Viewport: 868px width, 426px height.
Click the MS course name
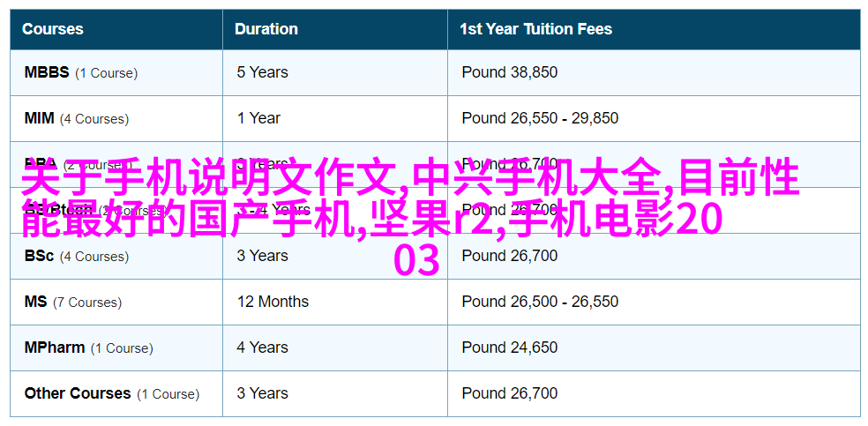(35, 302)
